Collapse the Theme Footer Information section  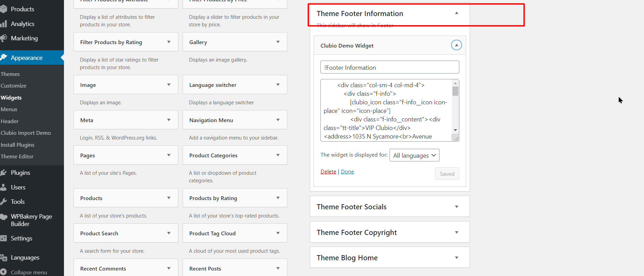456,13
